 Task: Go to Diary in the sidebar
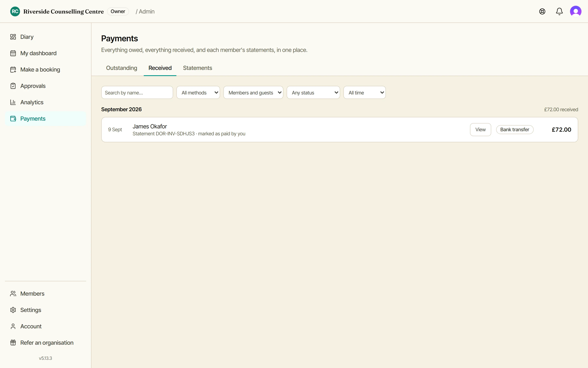46,37
